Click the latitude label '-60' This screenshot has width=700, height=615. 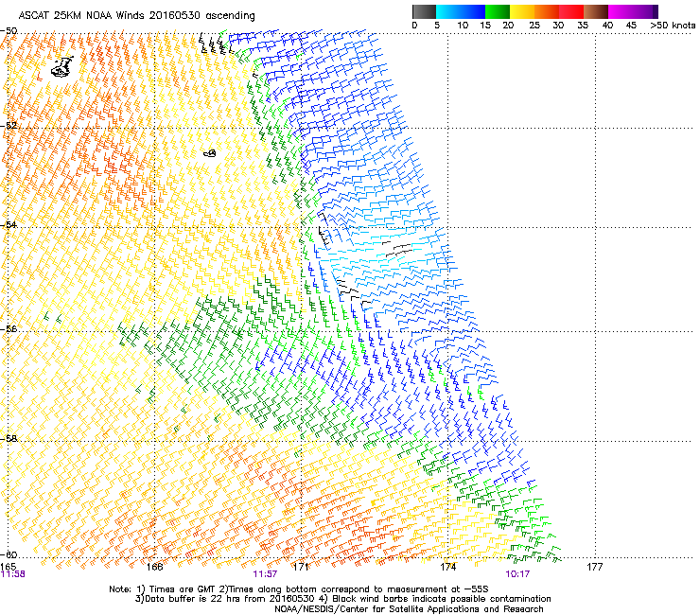pos(9,554)
